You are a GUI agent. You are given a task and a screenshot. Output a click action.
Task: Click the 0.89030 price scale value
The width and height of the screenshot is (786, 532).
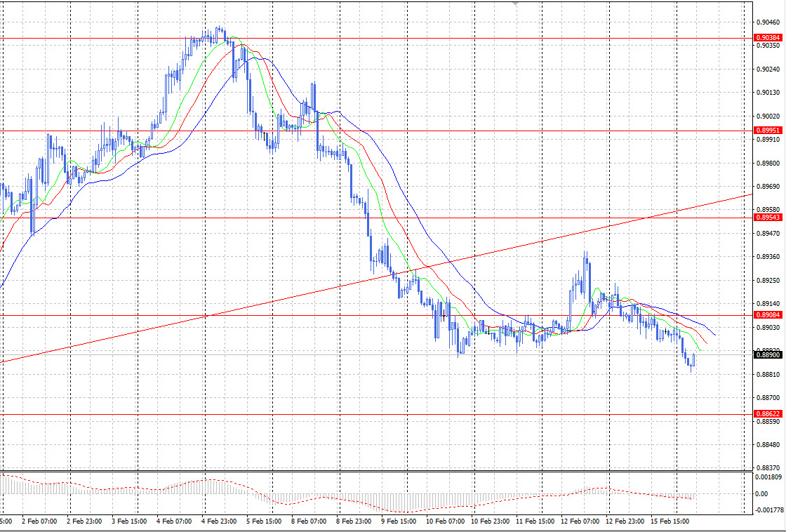pos(768,328)
